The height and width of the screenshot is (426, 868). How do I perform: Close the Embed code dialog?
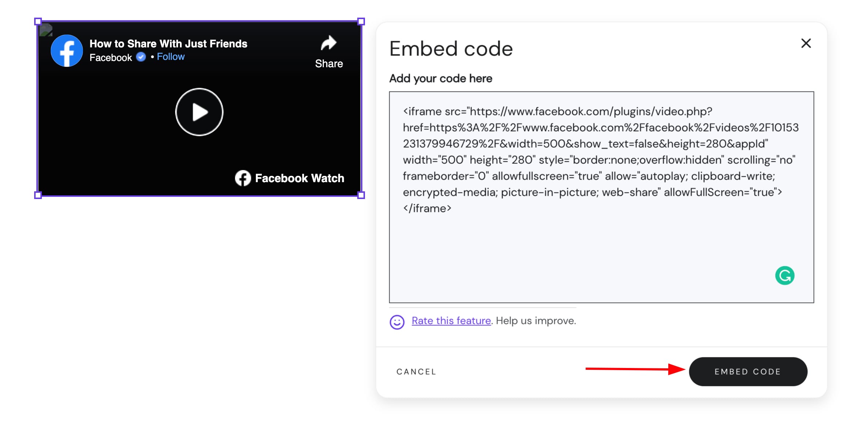click(806, 43)
